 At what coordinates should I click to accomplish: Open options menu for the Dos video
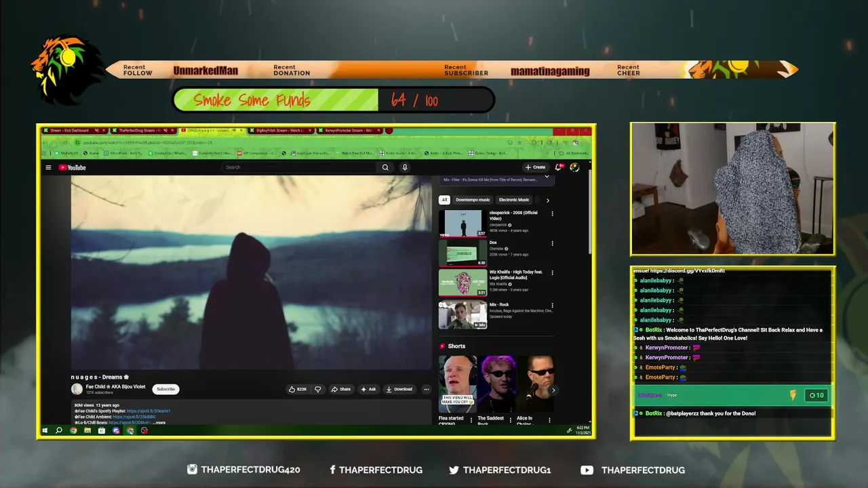pos(552,243)
